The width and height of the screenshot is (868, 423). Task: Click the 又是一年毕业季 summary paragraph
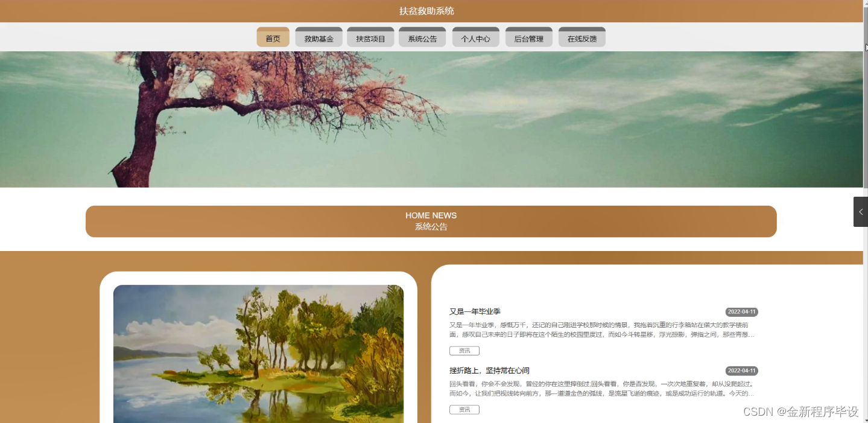pyautogui.click(x=601, y=329)
